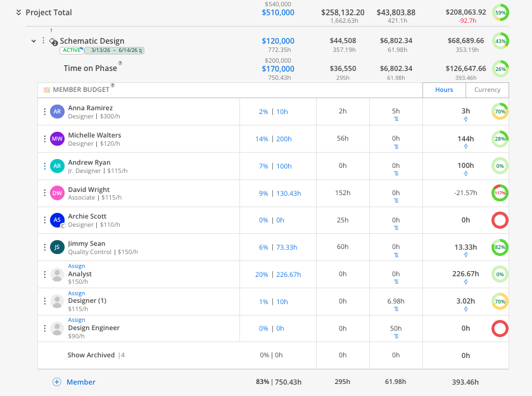
Task: Collapse the Project Total section
Action: click(18, 13)
